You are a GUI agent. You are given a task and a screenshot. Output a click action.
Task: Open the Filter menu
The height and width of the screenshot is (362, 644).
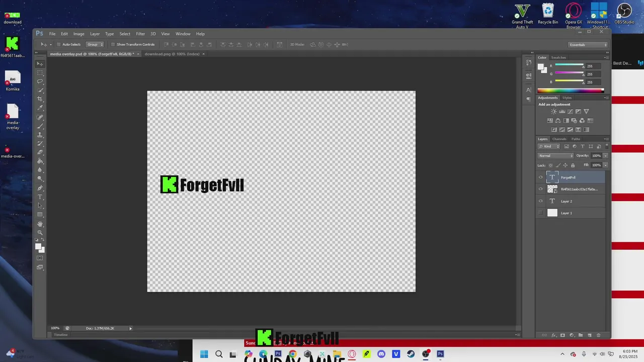pos(140,34)
